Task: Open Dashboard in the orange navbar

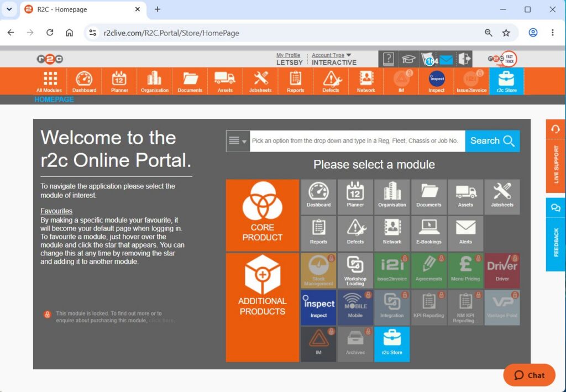Action: (x=85, y=82)
